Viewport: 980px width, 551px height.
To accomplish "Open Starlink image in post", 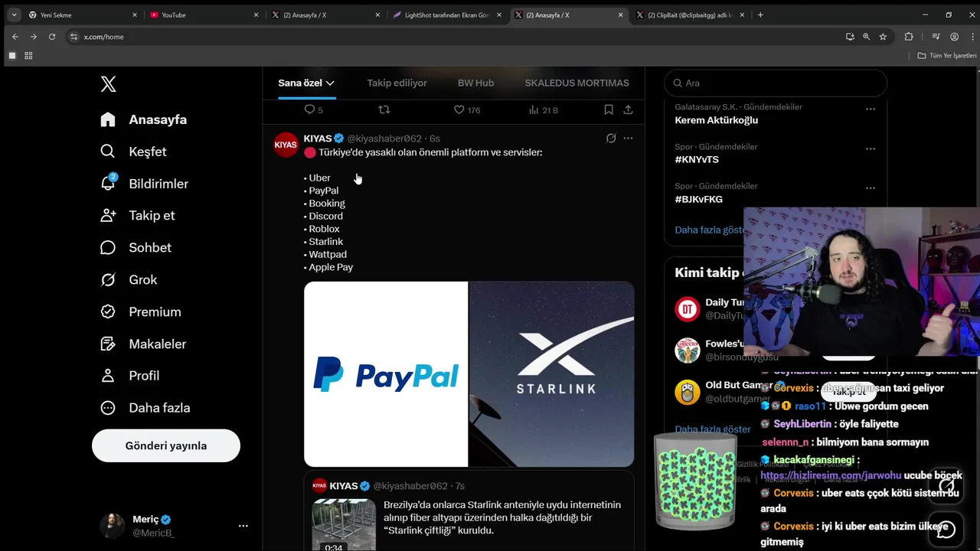I will point(551,374).
